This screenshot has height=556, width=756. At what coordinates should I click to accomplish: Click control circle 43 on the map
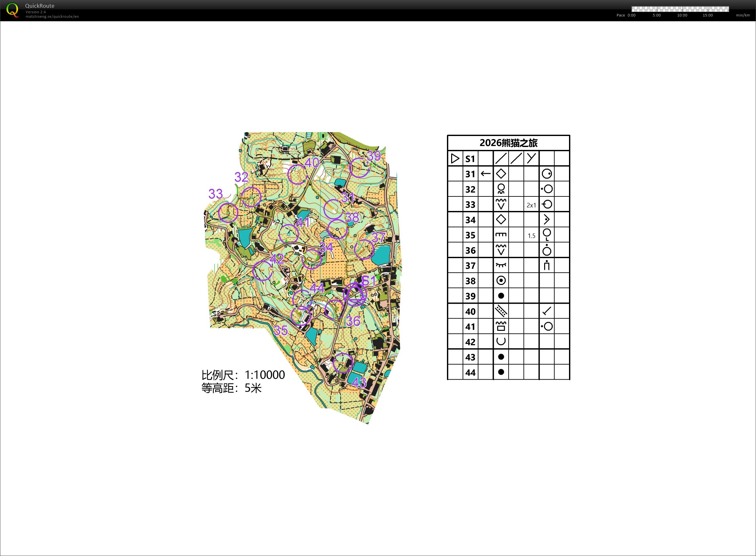pyautogui.click(x=343, y=363)
